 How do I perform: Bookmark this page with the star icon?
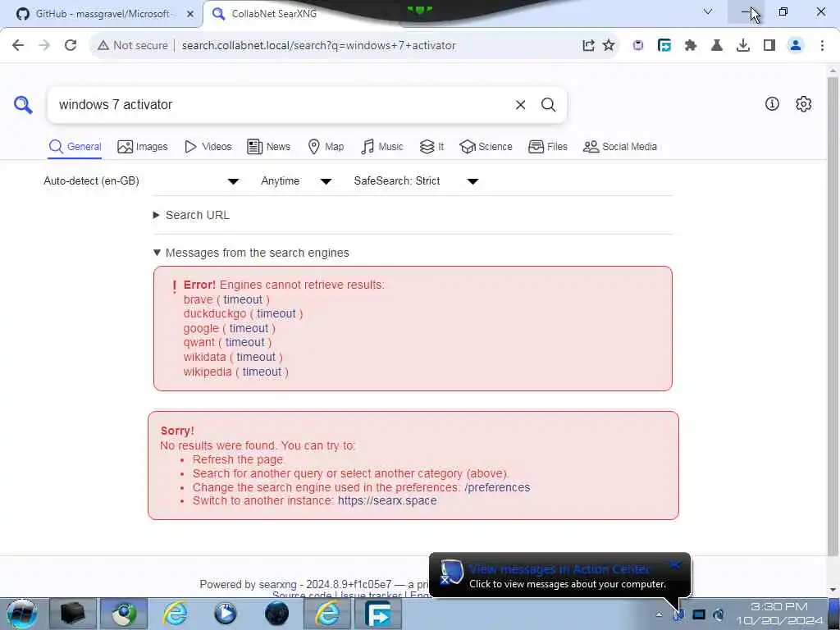tap(609, 46)
